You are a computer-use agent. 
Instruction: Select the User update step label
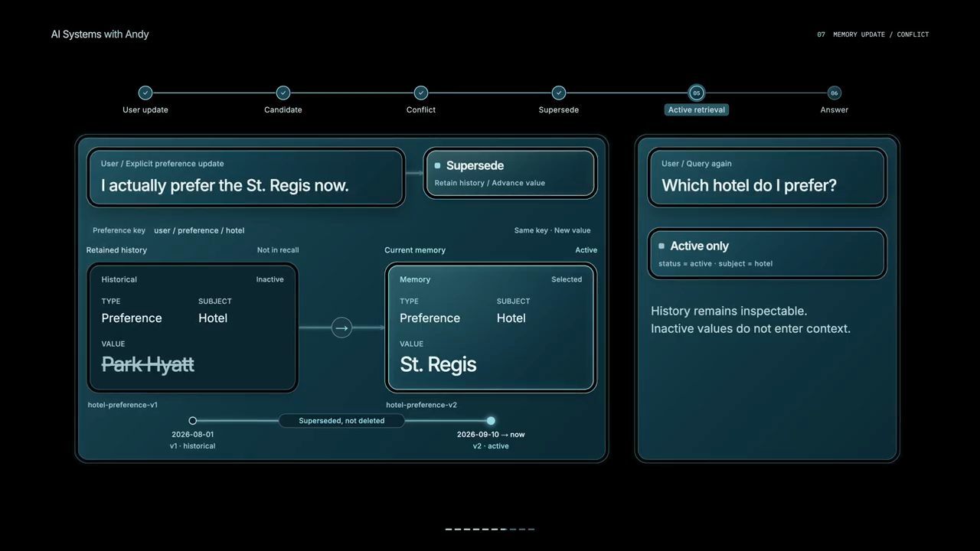[145, 109]
